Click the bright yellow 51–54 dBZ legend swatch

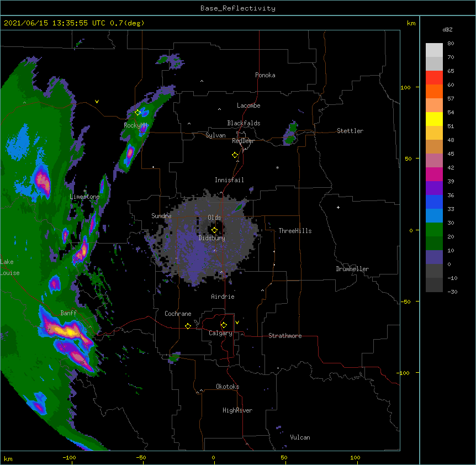tap(434, 119)
